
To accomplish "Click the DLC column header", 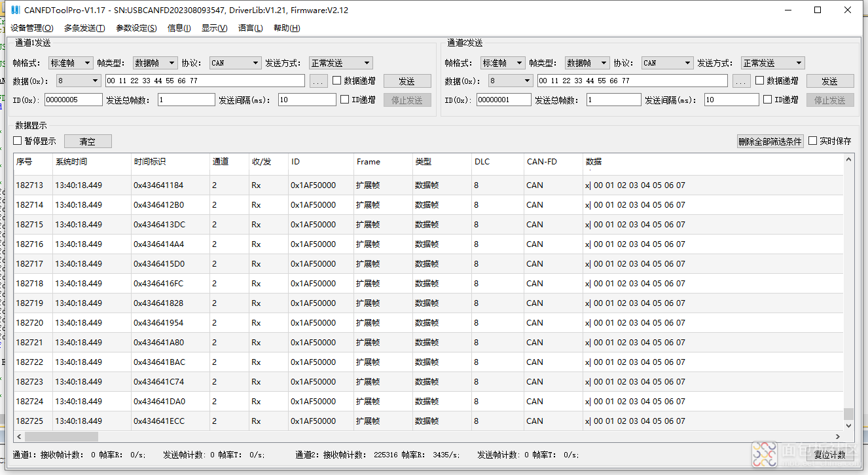I will tap(497, 162).
